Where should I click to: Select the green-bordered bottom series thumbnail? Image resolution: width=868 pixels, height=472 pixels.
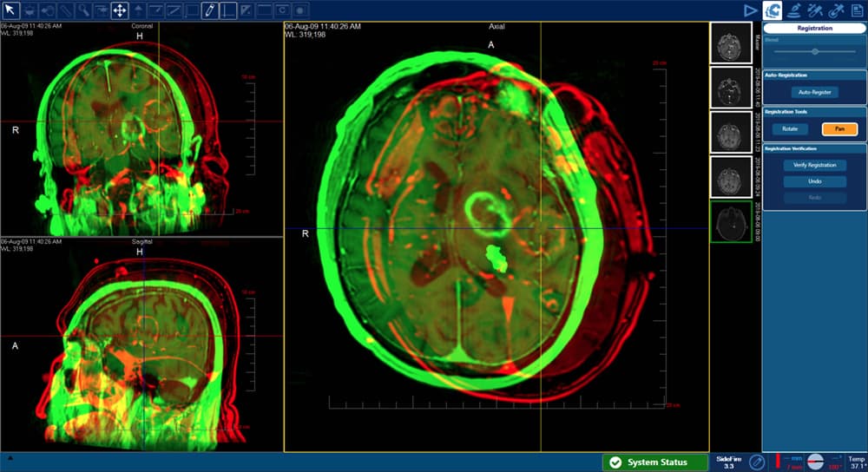point(731,222)
